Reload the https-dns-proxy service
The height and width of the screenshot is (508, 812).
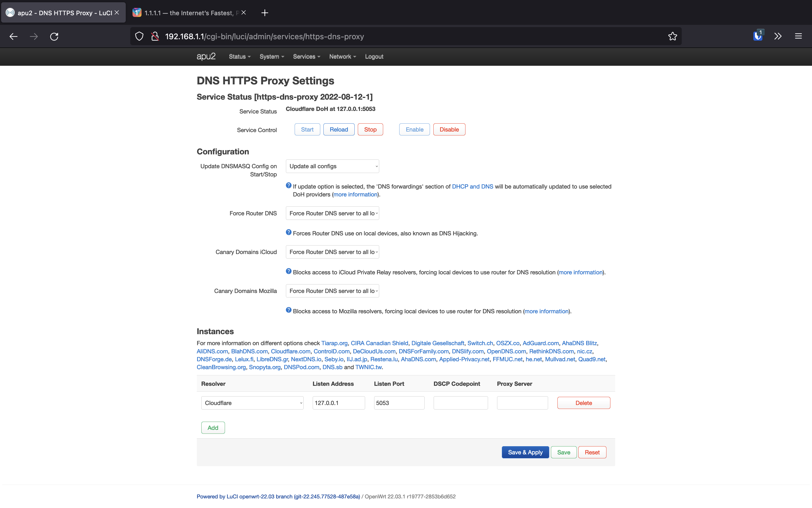click(x=339, y=129)
